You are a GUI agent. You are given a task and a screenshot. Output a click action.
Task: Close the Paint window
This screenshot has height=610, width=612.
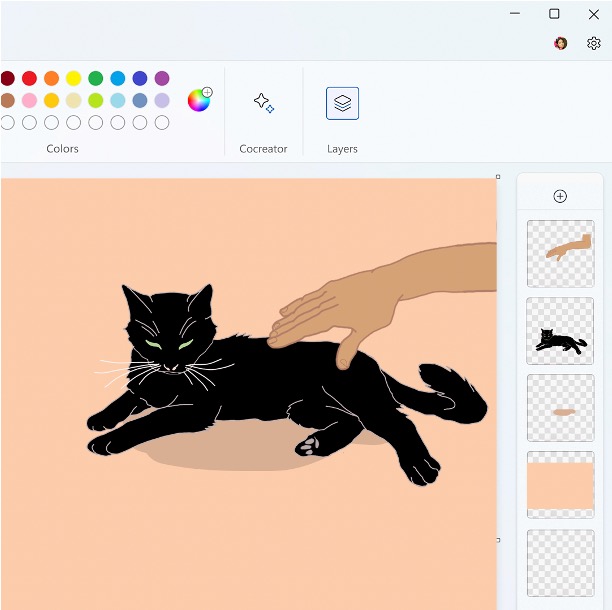coord(594,14)
